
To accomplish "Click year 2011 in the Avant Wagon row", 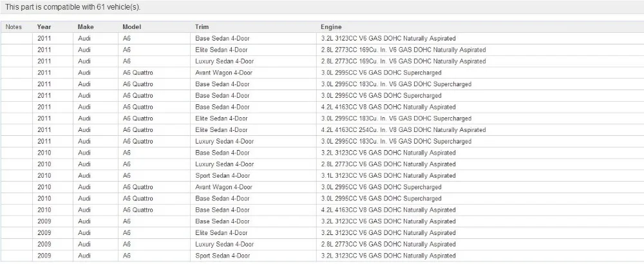I will (x=44, y=73).
